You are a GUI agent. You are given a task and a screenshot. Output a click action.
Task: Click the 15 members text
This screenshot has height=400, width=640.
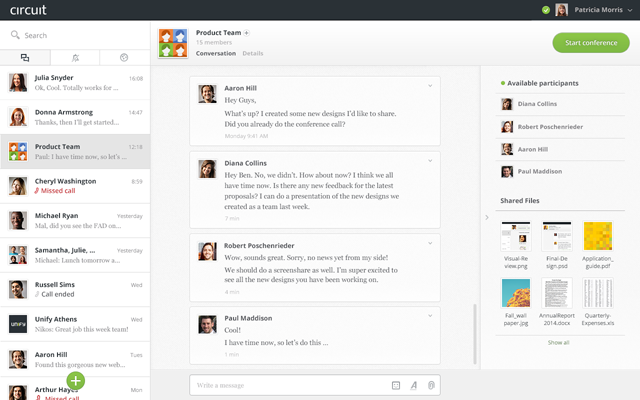pos(214,42)
